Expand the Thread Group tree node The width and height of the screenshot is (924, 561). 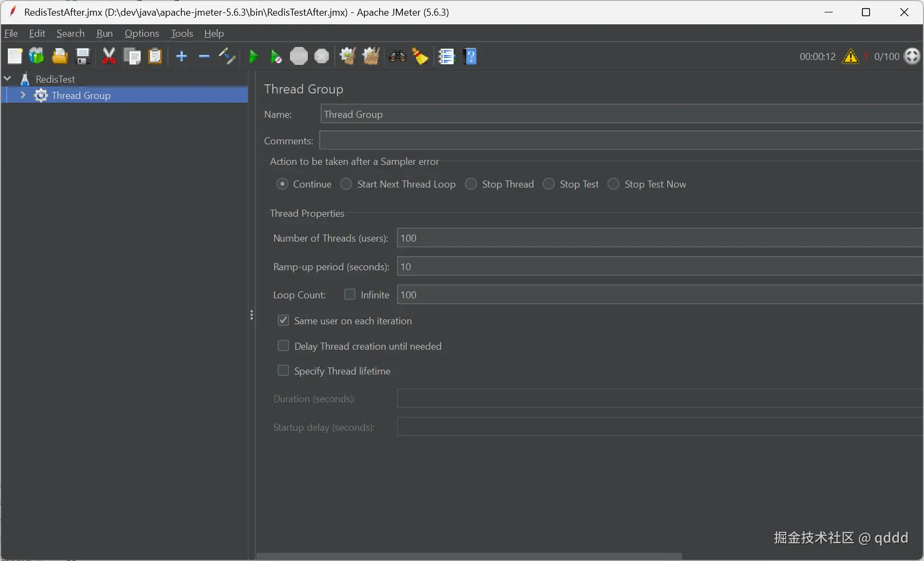23,95
